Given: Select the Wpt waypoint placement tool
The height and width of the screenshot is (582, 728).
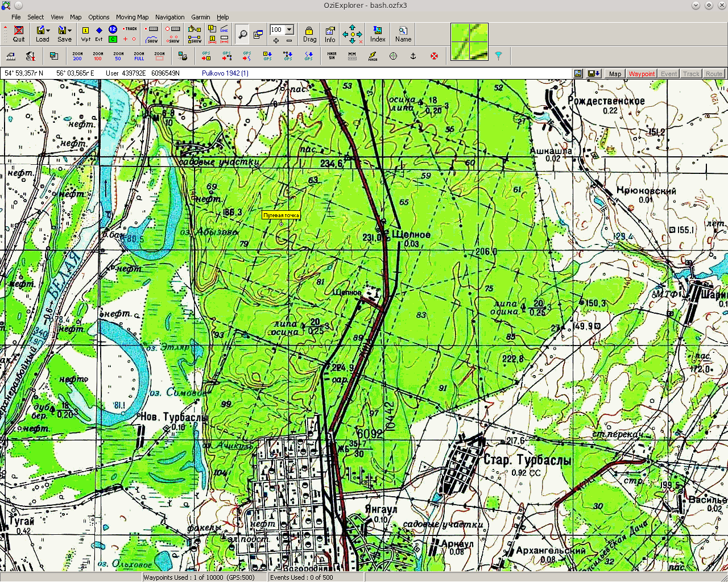Looking at the screenshot, I should [x=85, y=34].
